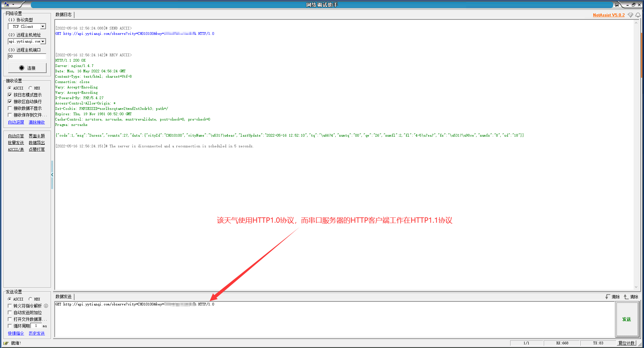The width and height of the screenshot is (644, 348).
Task: Click the green 发送 send button
Action: click(626, 319)
